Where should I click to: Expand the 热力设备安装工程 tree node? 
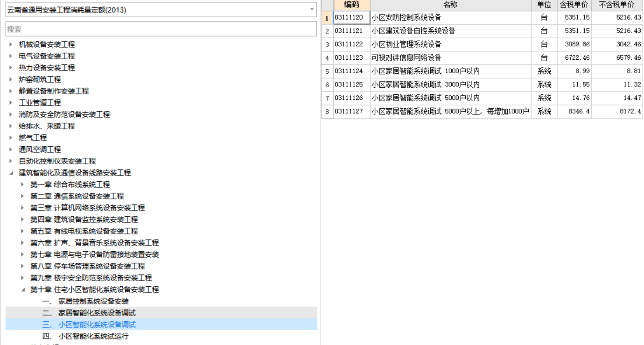11,68
